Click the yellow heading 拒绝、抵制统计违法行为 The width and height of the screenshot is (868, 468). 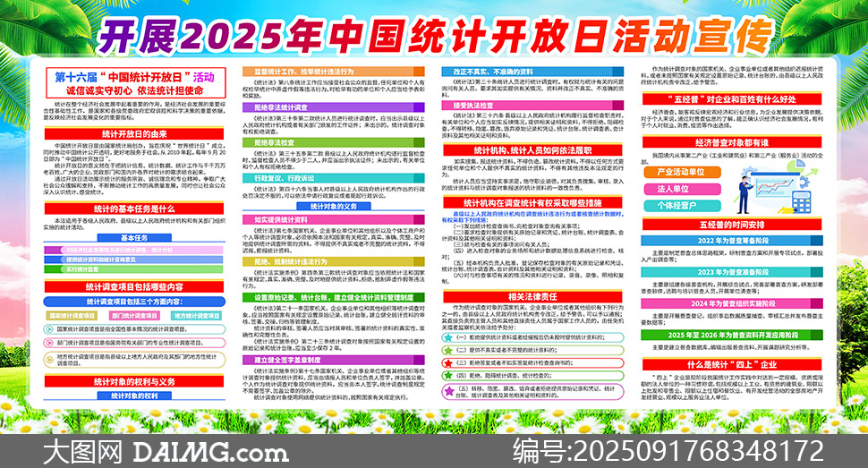click(x=334, y=261)
